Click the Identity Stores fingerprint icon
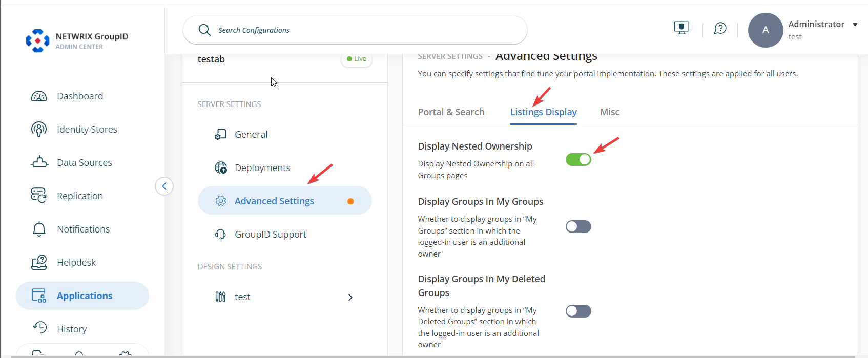 39,129
